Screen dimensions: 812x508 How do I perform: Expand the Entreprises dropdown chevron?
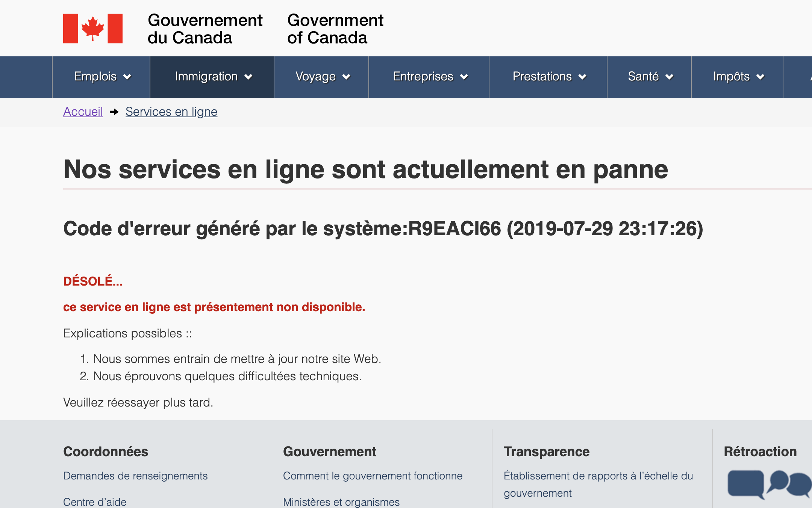click(x=464, y=77)
